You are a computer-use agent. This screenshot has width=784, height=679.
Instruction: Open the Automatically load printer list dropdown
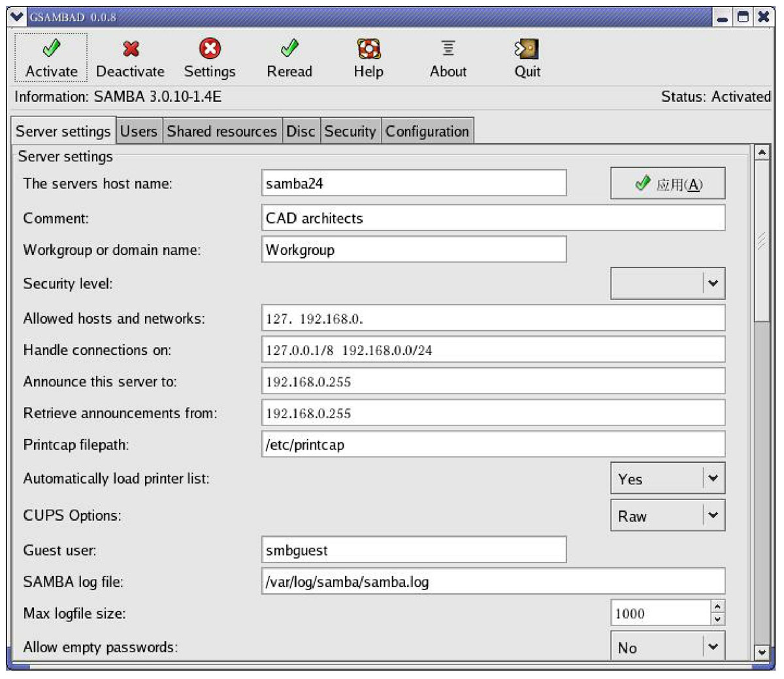click(x=713, y=478)
